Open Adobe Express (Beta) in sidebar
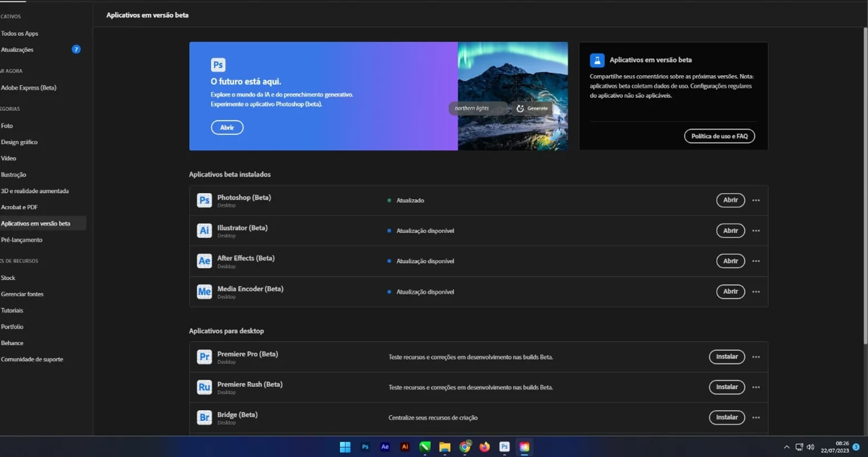Viewport: 868px width, 457px height. click(x=28, y=88)
